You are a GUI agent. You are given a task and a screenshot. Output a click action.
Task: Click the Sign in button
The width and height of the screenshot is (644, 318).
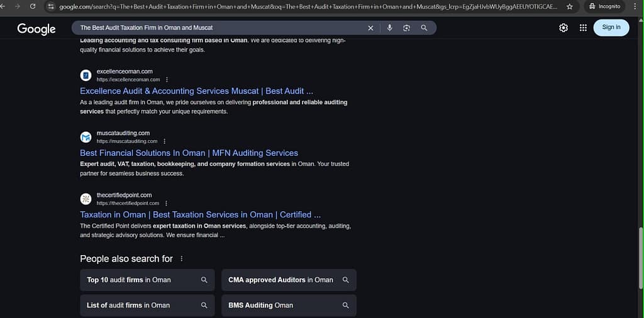611,28
